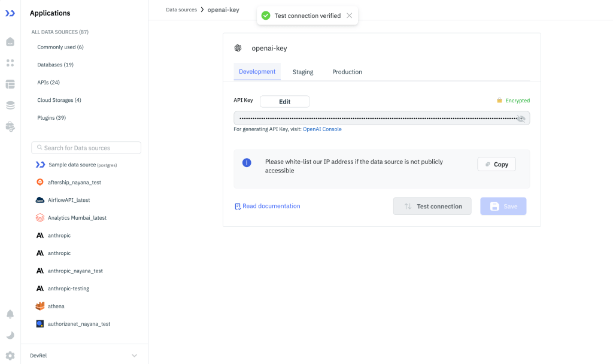Select authorizenet_nayana_test data source
613x364 pixels.
click(79, 324)
